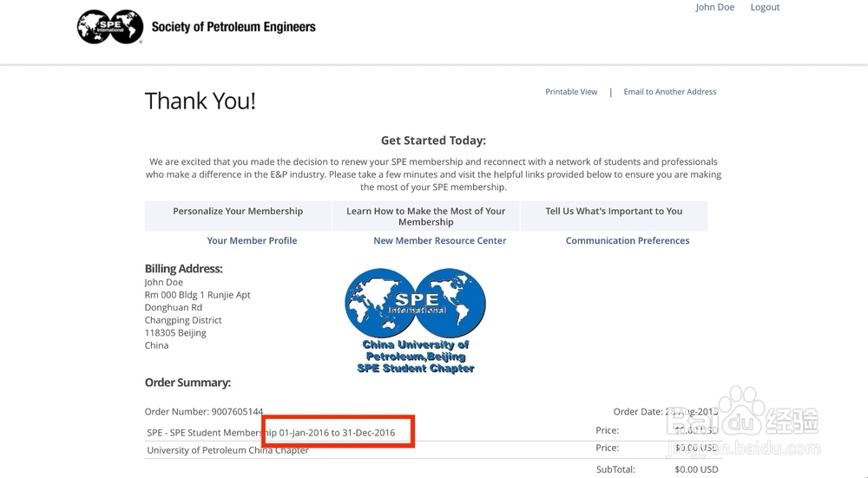Open Your Member Profile link

tap(252, 240)
